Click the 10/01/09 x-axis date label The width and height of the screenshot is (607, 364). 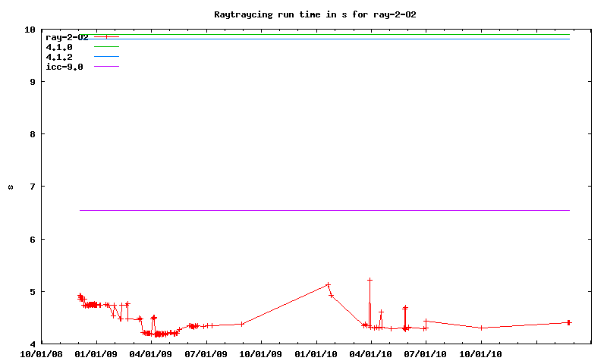coord(261,353)
